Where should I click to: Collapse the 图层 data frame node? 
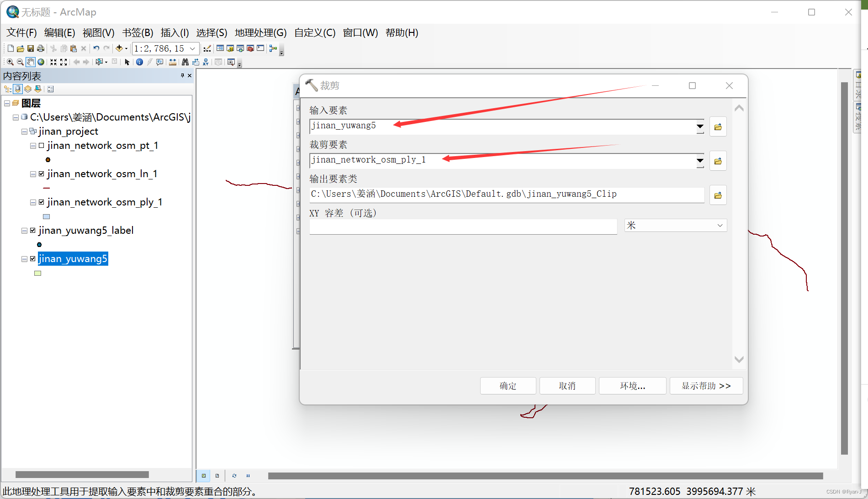pyautogui.click(x=7, y=104)
